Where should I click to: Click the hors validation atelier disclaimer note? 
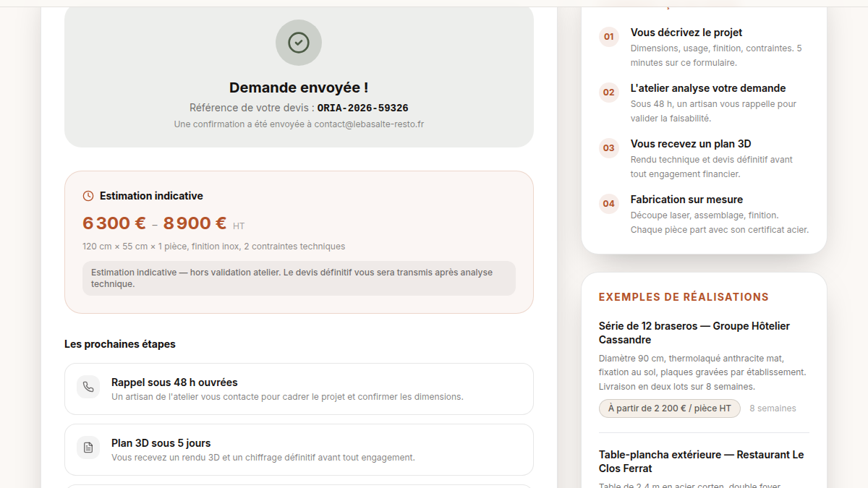coord(299,278)
